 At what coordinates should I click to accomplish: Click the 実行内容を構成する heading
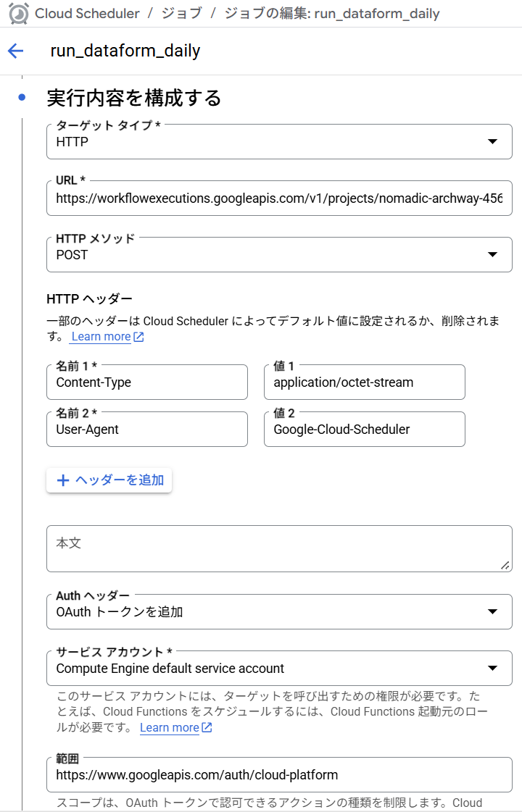[134, 97]
